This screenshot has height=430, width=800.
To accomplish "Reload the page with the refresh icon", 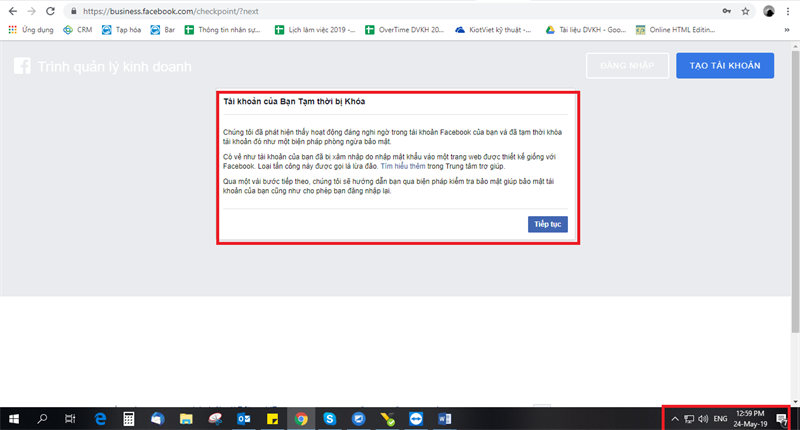I will pos(50,11).
